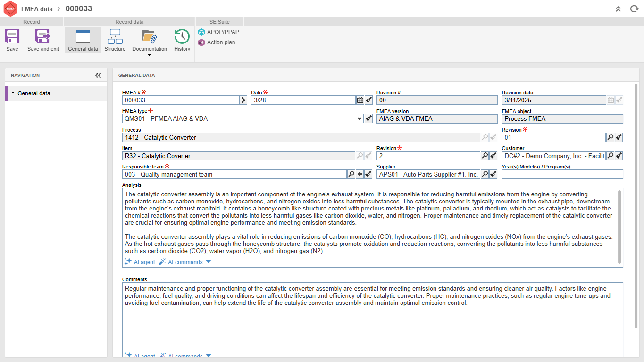The image size is (644, 362).
Task: Open the Documentation folder icon
Action: (x=150, y=37)
